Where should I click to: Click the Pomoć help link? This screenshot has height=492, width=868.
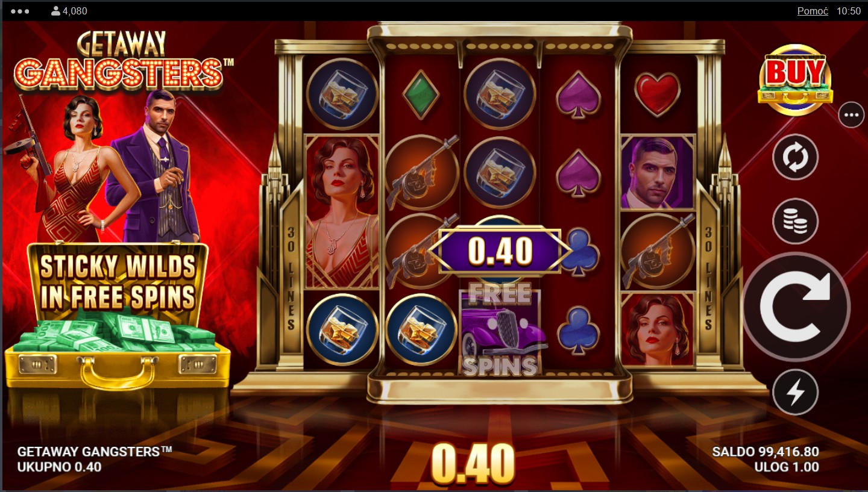point(813,11)
